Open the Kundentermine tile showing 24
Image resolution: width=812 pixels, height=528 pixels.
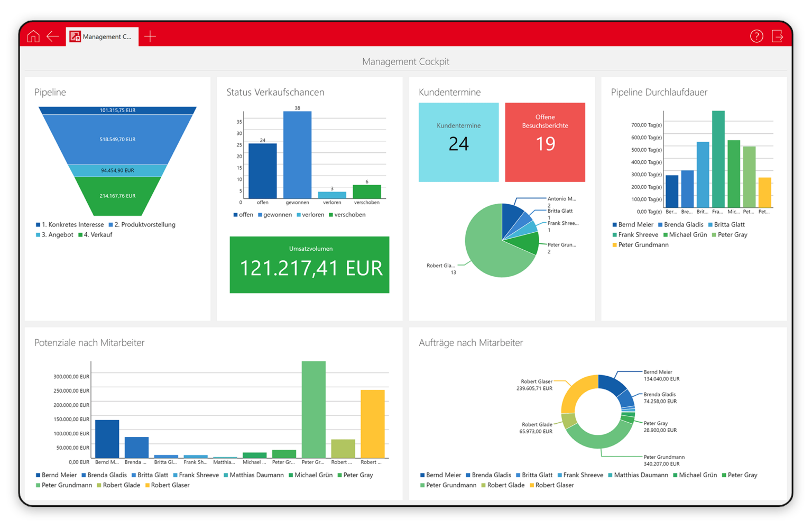coord(458,142)
